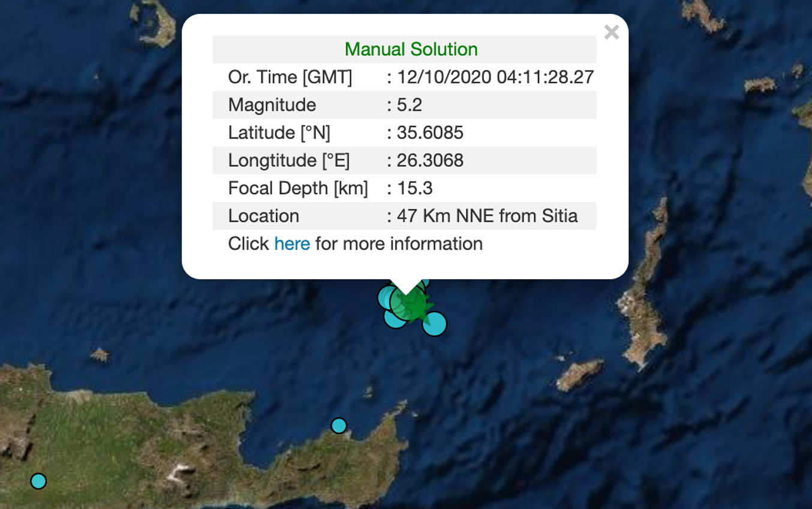Select cyan marker just southeast of green star

(434, 324)
